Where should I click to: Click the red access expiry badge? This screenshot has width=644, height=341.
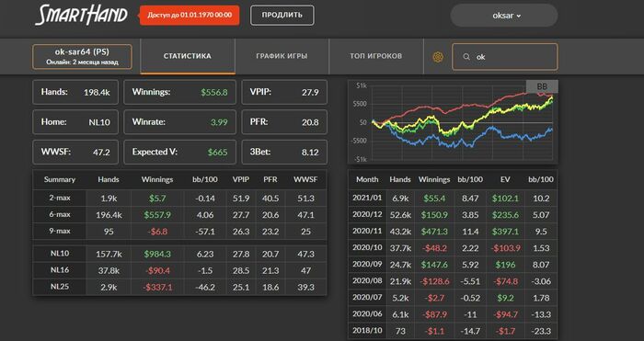pyautogui.click(x=190, y=16)
